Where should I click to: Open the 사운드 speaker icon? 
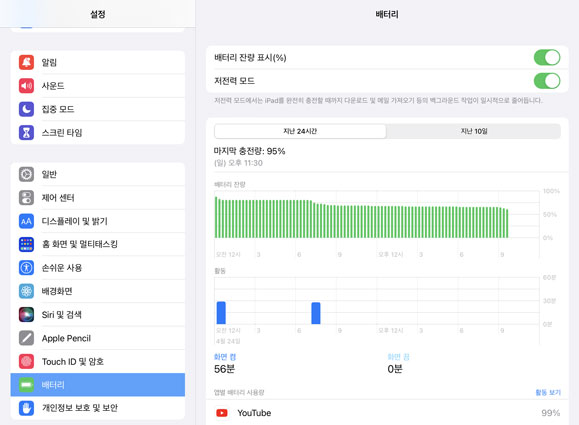point(26,86)
